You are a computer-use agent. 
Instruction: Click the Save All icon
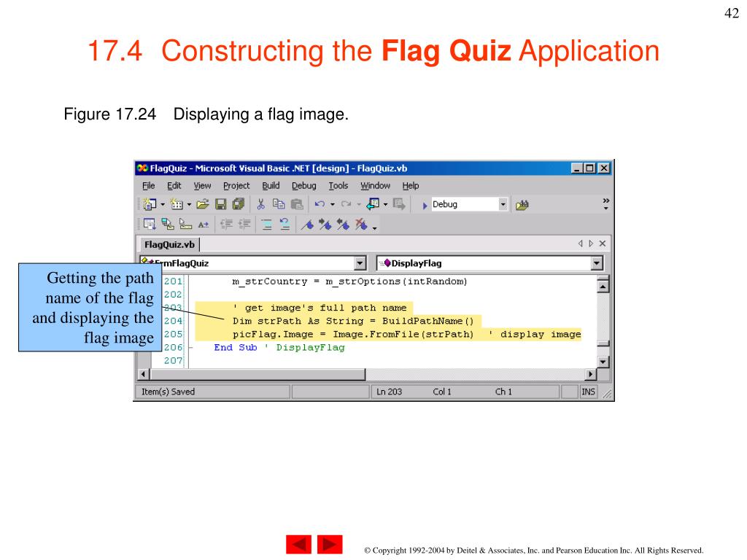239,204
